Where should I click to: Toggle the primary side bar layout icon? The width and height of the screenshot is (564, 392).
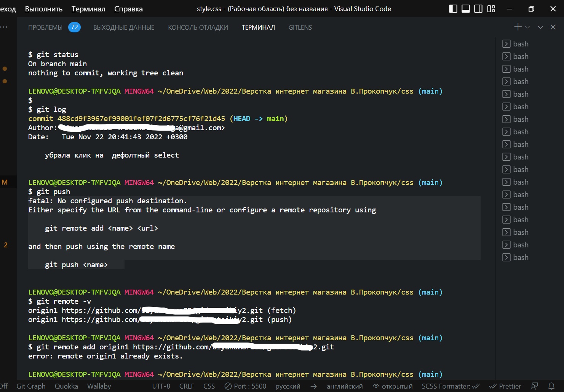(453, 9)
